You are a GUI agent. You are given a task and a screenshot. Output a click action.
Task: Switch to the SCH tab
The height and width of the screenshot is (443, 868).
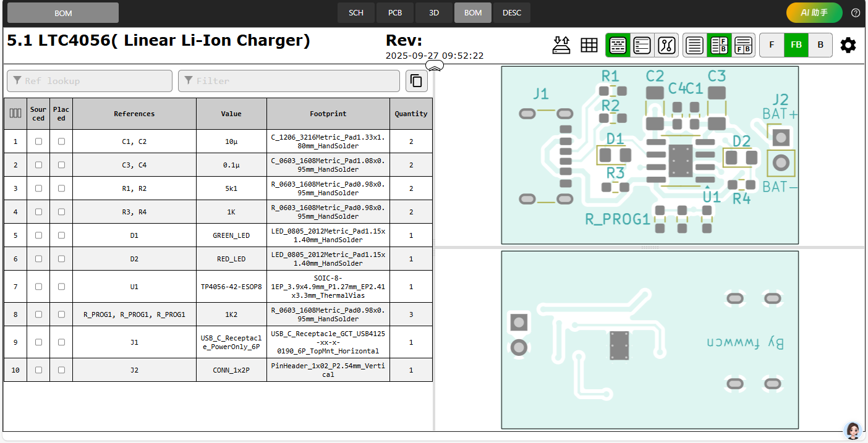click(x=356, y=13)
